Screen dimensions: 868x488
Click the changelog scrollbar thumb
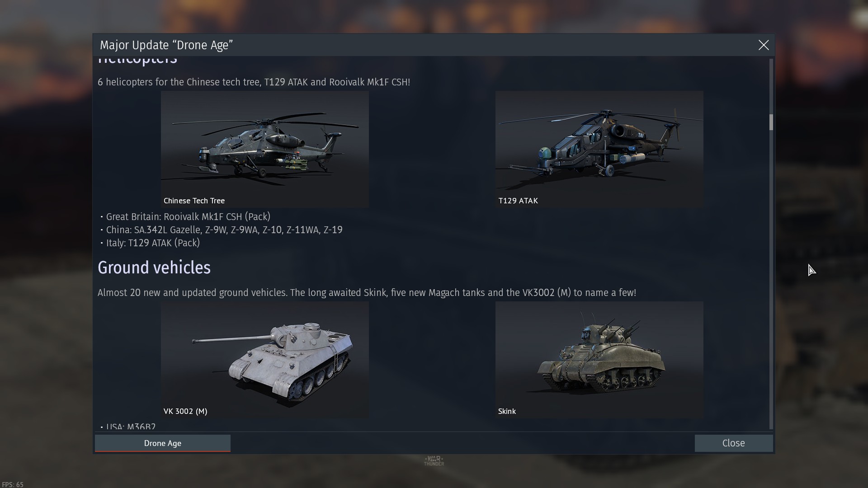pos(771,122)
